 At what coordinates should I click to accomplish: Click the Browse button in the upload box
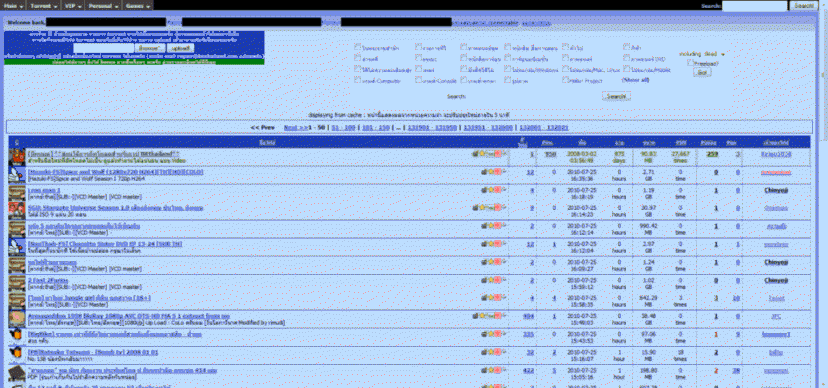(149, 48)
